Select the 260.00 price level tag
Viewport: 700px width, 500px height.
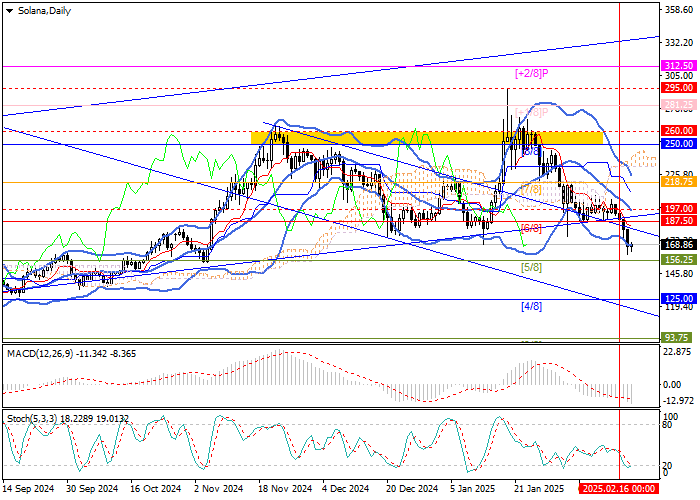[680, 131]
